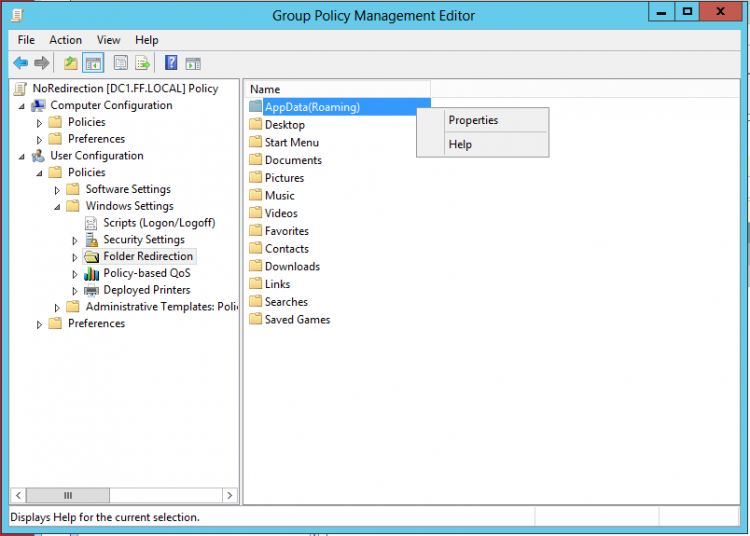Click the Forward arrow in toolbar
Viewport: 750px width, 536px height.
42,63
